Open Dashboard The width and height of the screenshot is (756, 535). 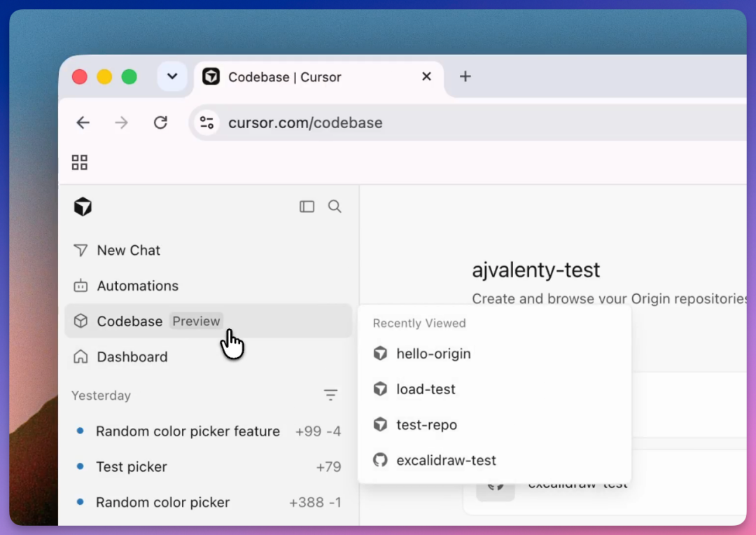(208, 356)
